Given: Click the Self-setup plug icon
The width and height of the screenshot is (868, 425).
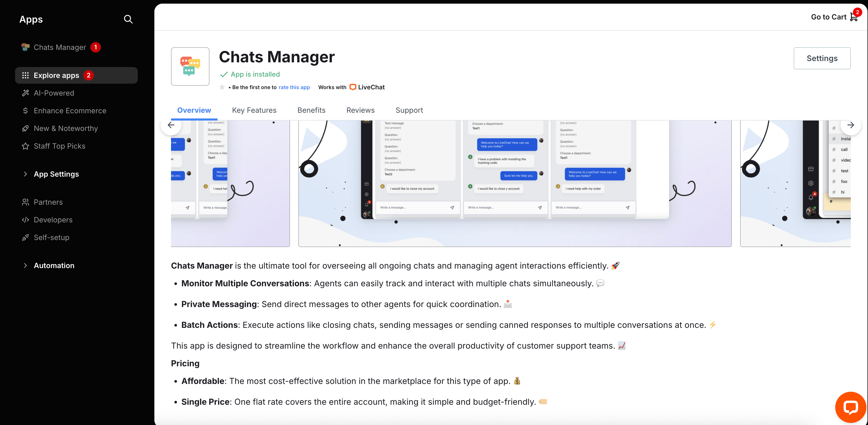Looking at the screenshot, I should click(x=25, y=237).
